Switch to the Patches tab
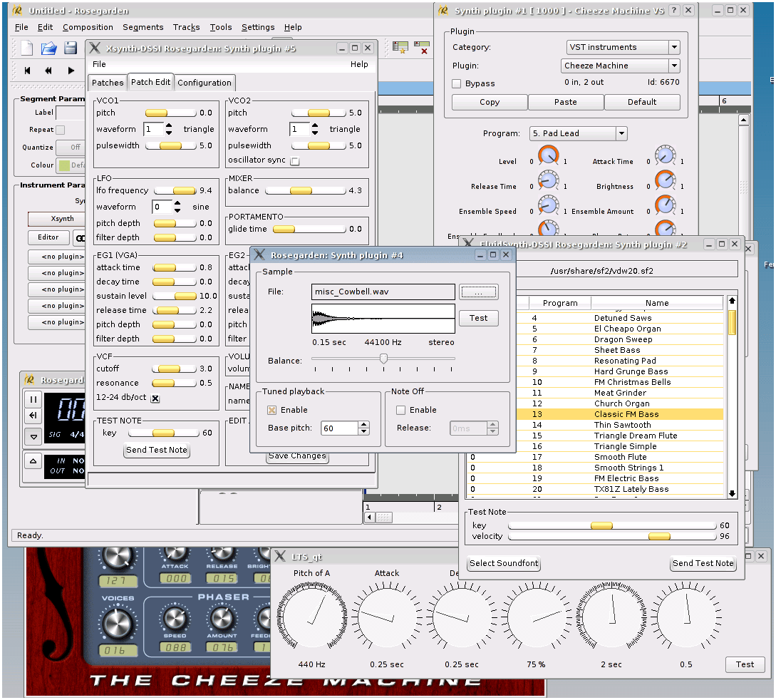 [x=108, y=83]
